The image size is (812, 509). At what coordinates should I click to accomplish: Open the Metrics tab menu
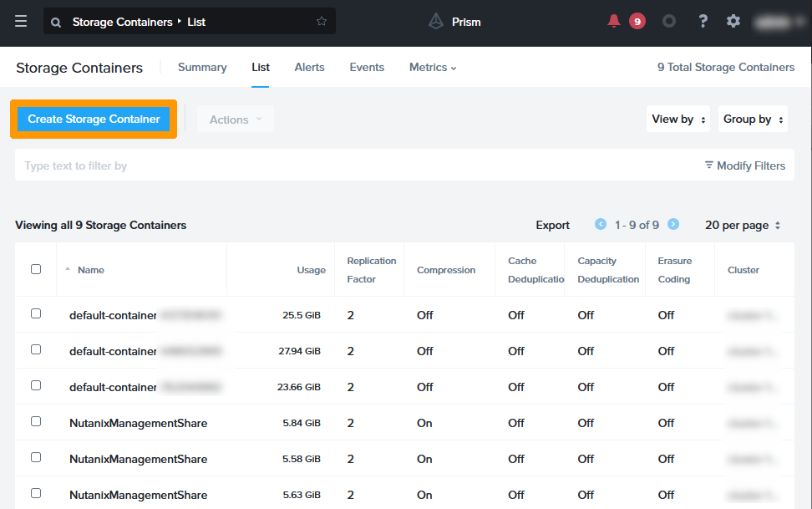click(x=432, y=68)
